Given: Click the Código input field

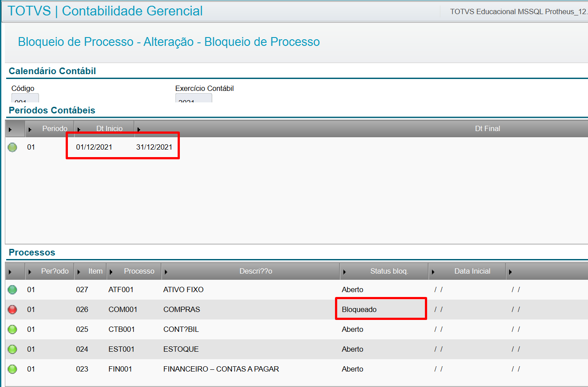Looking at the screenshot, I should [x=25, y=98].
